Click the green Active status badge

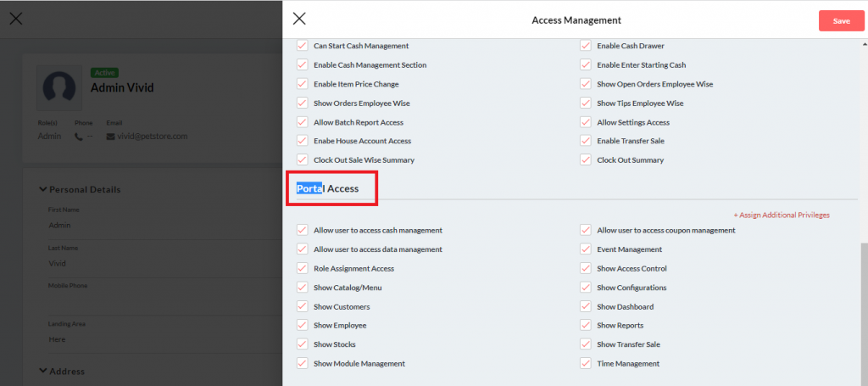click(104, 73)
